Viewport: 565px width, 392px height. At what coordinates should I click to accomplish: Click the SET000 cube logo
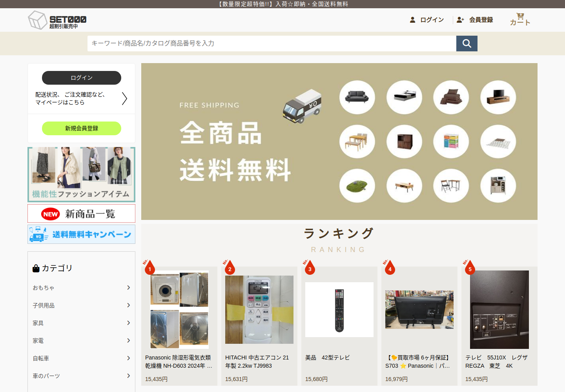tap(37, 20)
